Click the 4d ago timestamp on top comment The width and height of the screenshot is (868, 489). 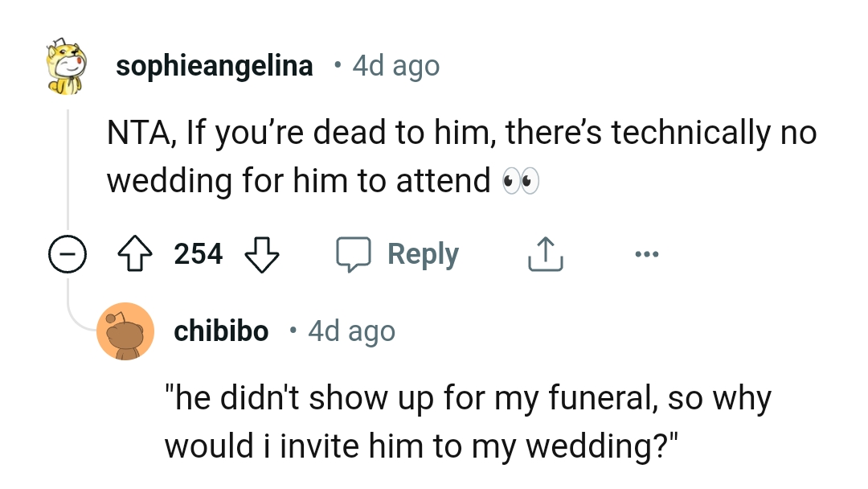tap(394, 65)
